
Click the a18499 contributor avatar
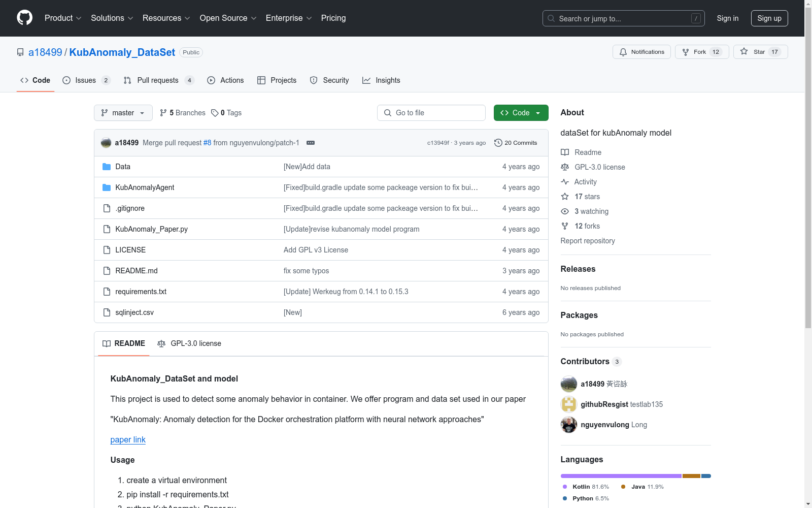click(x=569, y=384)
